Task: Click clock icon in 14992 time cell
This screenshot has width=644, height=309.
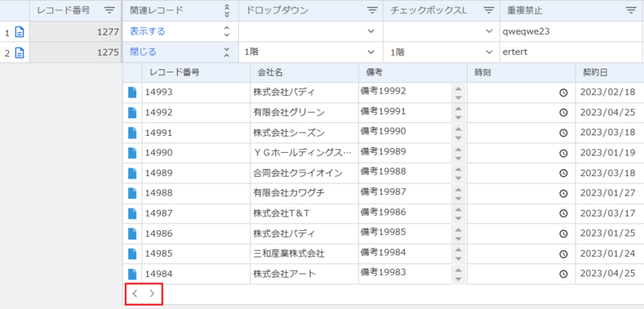Action: (563, 113)
